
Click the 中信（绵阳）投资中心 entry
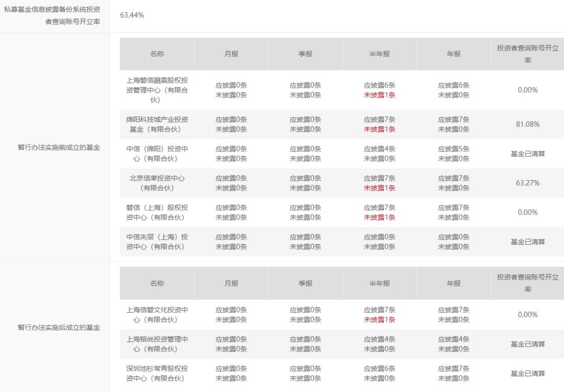click(158, 153)
